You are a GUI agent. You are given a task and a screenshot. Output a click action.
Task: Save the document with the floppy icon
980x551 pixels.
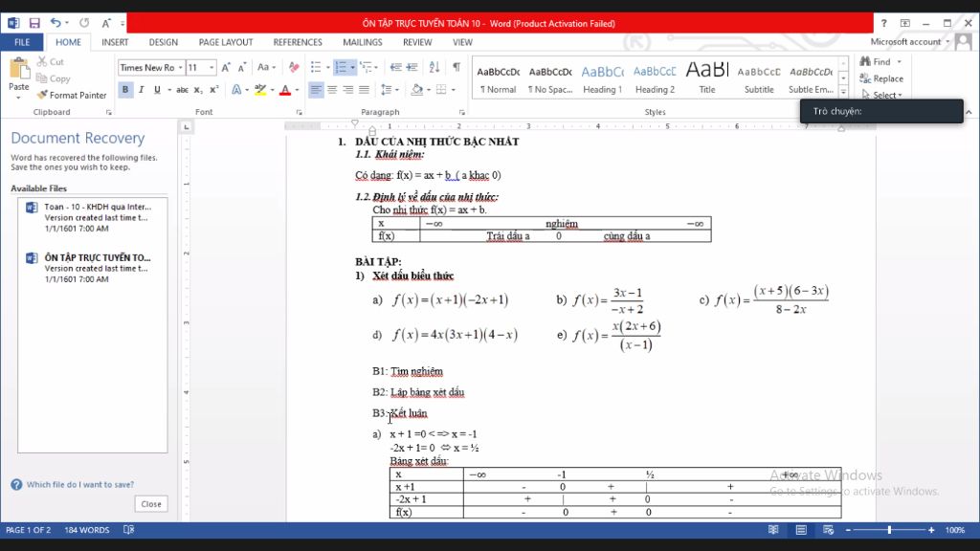[x=34, y=23]
